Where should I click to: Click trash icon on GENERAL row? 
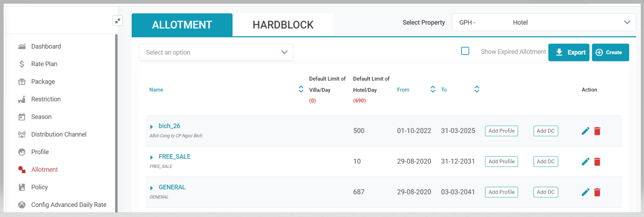pos(597,192)
